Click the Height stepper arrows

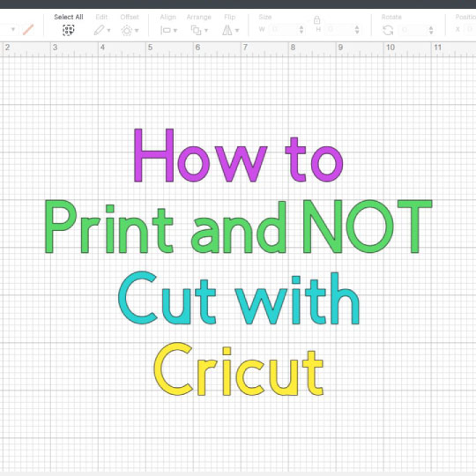(357, 29)
